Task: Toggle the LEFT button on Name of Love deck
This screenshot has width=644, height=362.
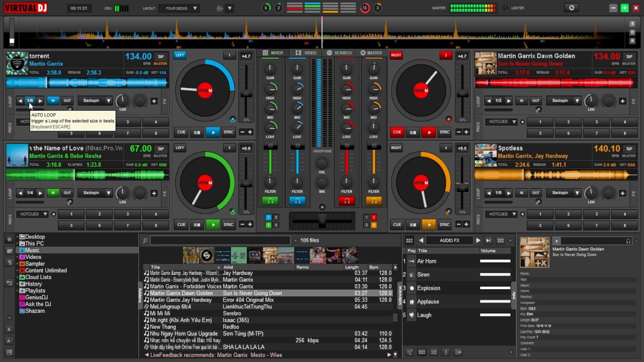Action: point(180,148)
